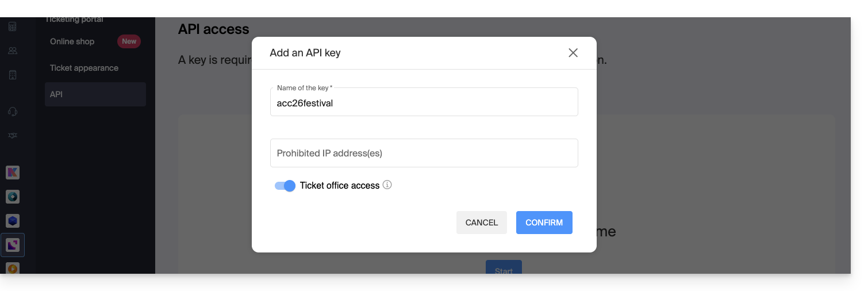Cancel adding the API key
This screenshot has height=291, width=868.
click(481, 223)
